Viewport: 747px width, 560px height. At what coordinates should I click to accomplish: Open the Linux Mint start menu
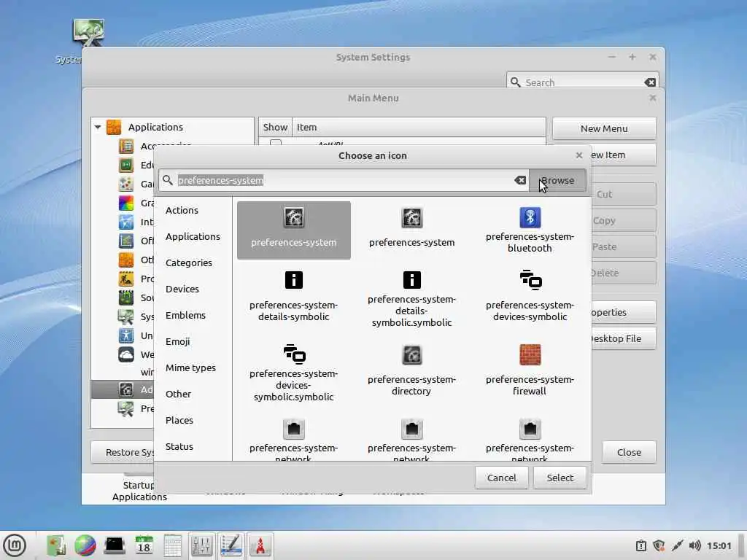[15, 545]
